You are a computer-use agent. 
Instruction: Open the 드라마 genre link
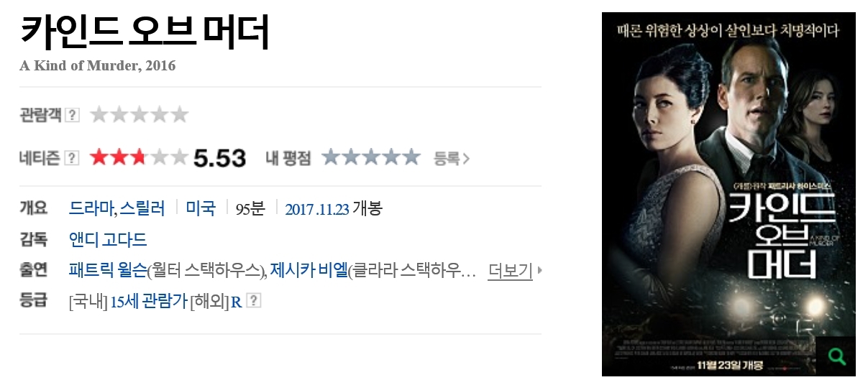click(91, 209)
